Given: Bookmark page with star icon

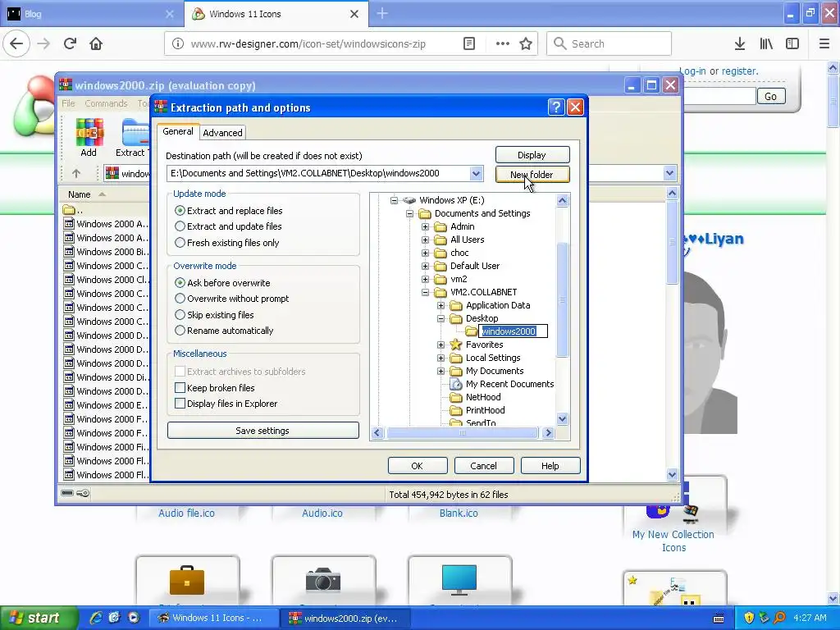Looking at the screenshot, I should click(x=526, y=43).
